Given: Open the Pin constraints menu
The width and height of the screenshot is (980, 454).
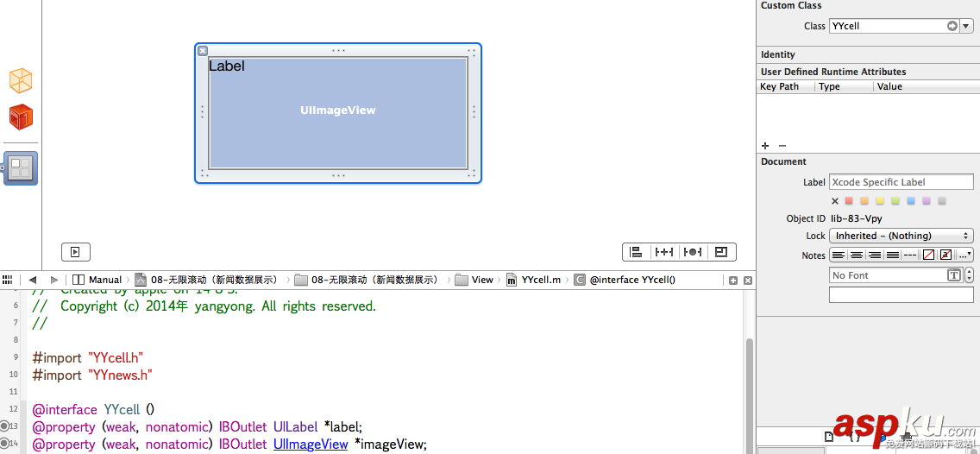Looking at the screenshot, I should [663, 252].
